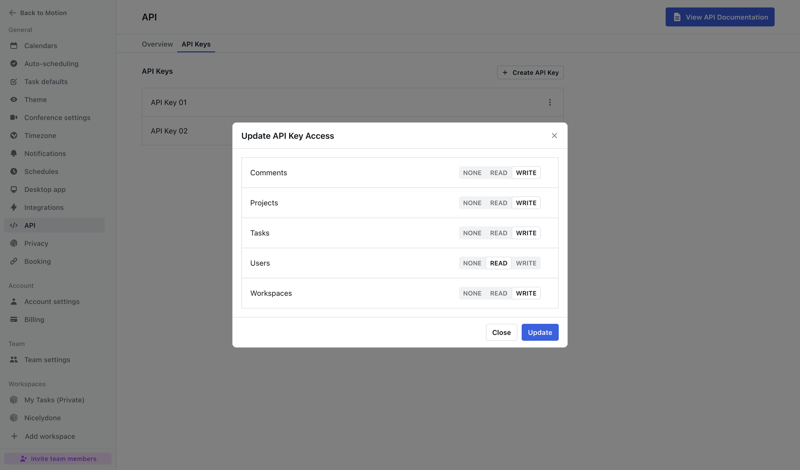Click the Account settings person icon

14,302
